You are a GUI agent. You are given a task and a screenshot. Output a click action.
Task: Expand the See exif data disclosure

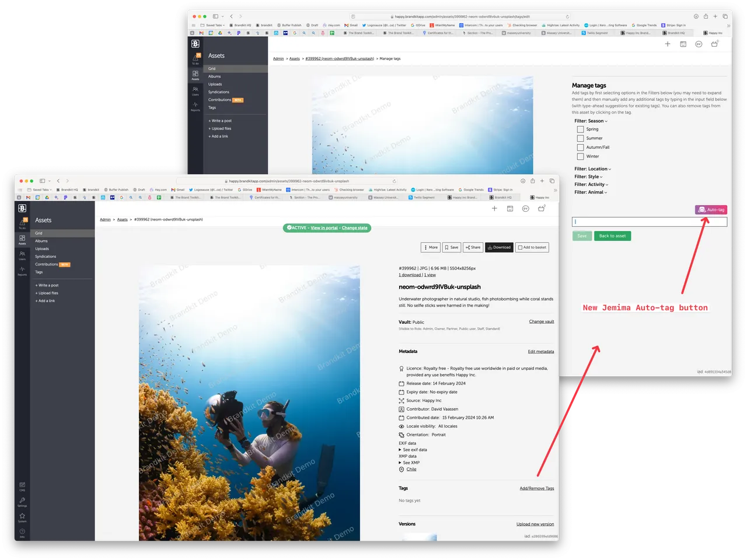click(414, 450)
